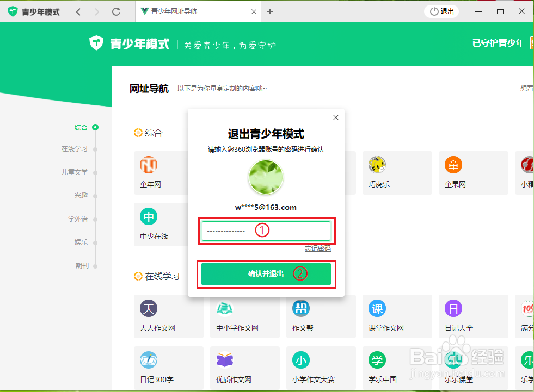Image resolution: width=534 pixels, height=392 pixels.
Task: Select the 娱乐 sidebar category
Action: (x=81, y=242)
